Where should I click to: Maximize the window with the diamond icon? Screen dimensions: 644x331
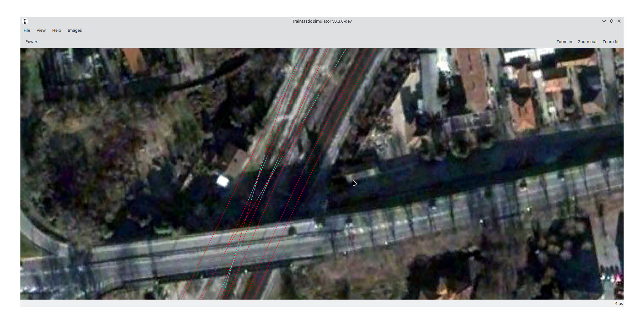(x=611, y=21)
